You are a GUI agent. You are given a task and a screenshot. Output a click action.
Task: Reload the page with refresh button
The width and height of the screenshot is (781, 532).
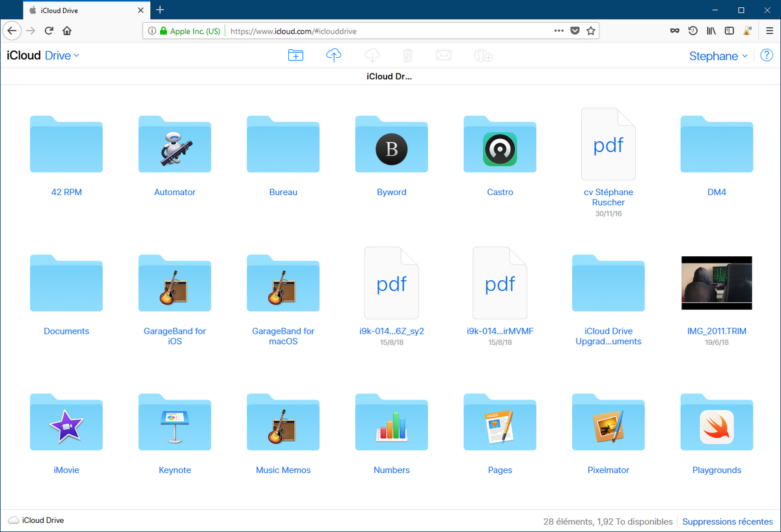pos(49,31)
